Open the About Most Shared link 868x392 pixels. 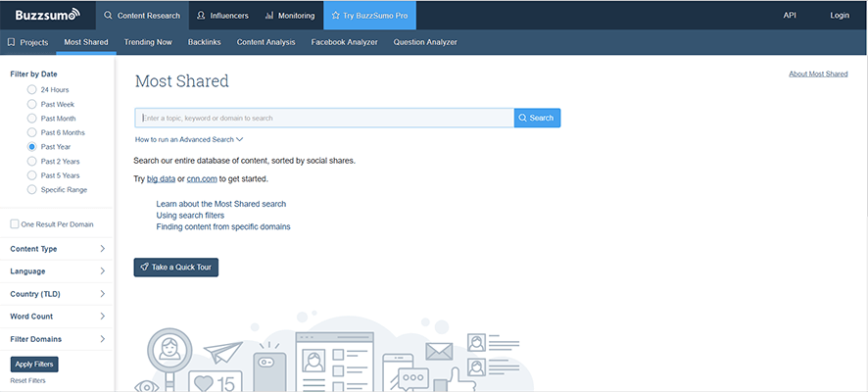pyautogui.click(x=818, y=74)
